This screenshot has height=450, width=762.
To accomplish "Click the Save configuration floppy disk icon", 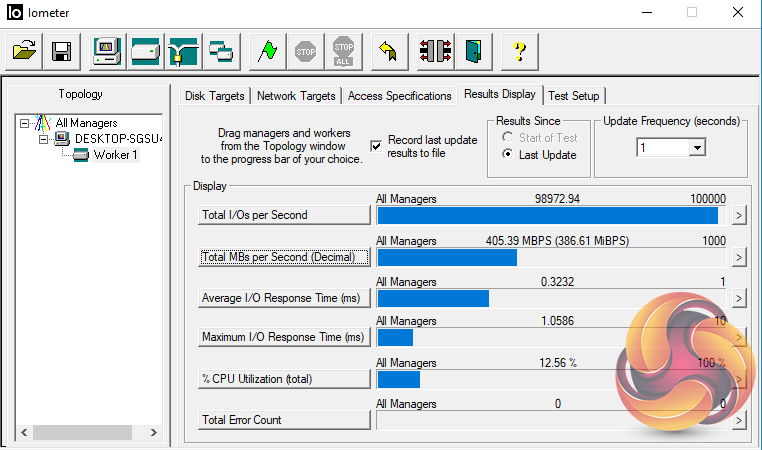I will pos(61,50).
